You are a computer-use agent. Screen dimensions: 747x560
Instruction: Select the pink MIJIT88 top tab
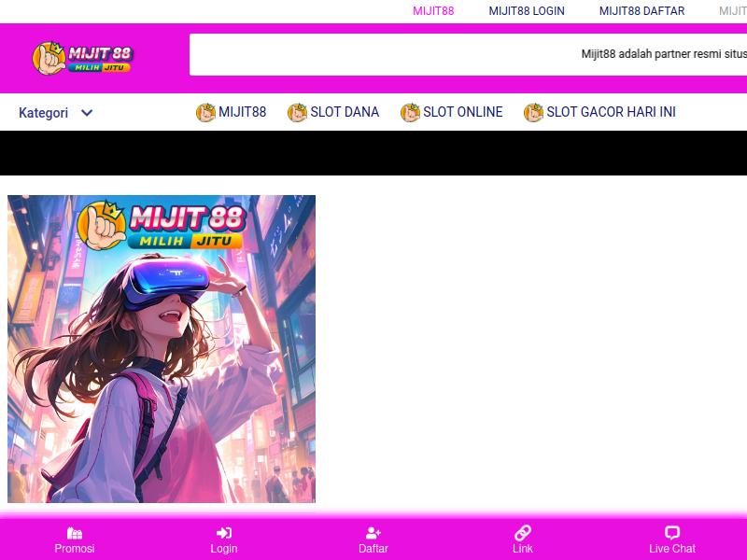[433, 11]
